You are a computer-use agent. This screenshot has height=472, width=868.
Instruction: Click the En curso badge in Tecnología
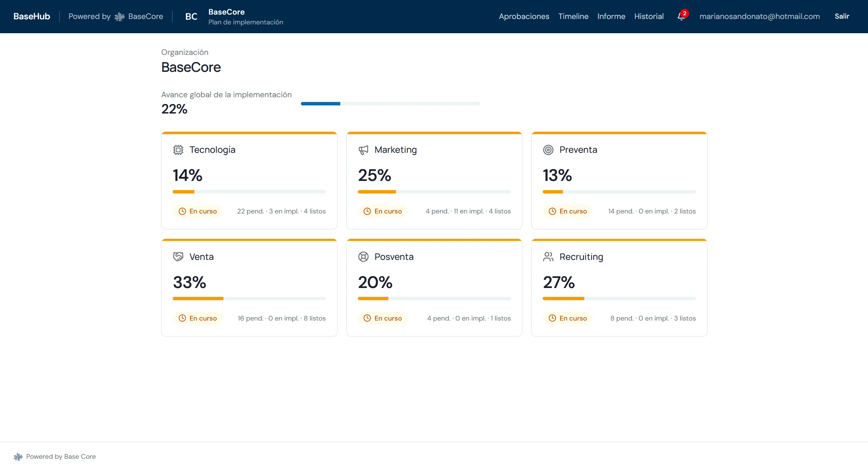coord(197,211)
